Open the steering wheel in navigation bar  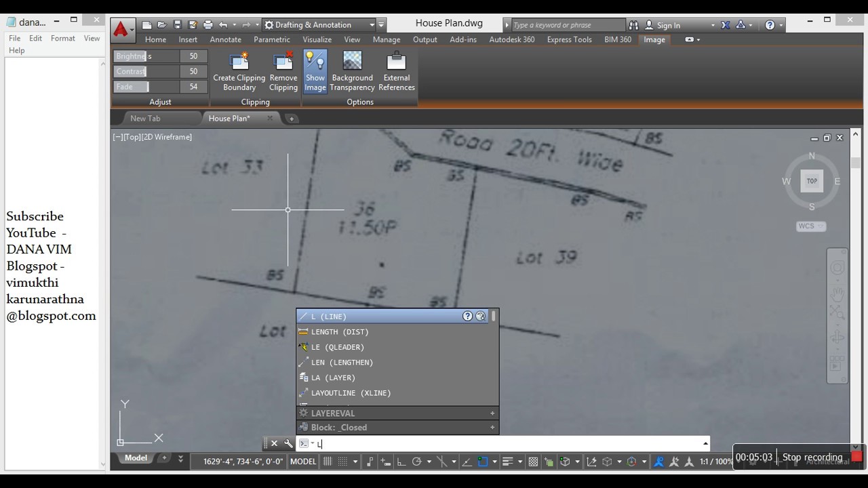[x=837, y=268]
